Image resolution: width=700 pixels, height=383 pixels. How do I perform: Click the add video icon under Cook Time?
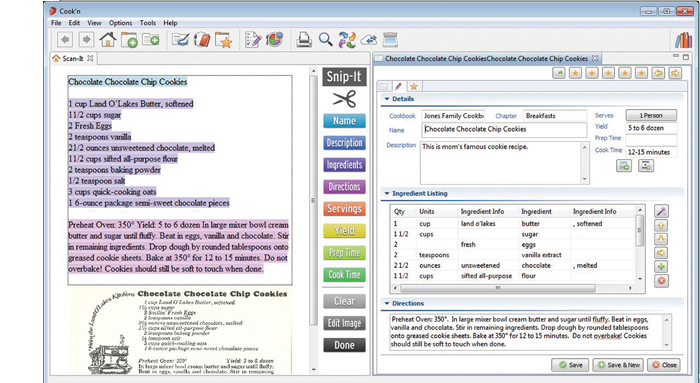(646, 166)
